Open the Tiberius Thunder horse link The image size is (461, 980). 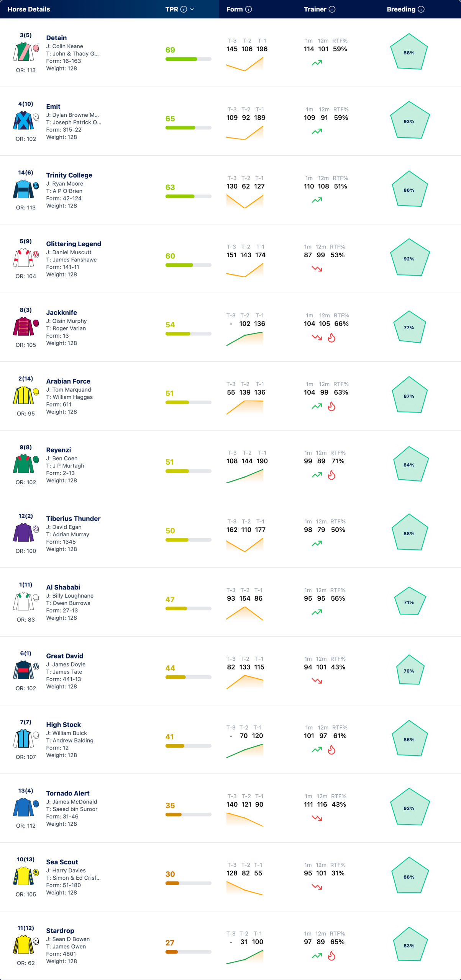coord(73,519)
